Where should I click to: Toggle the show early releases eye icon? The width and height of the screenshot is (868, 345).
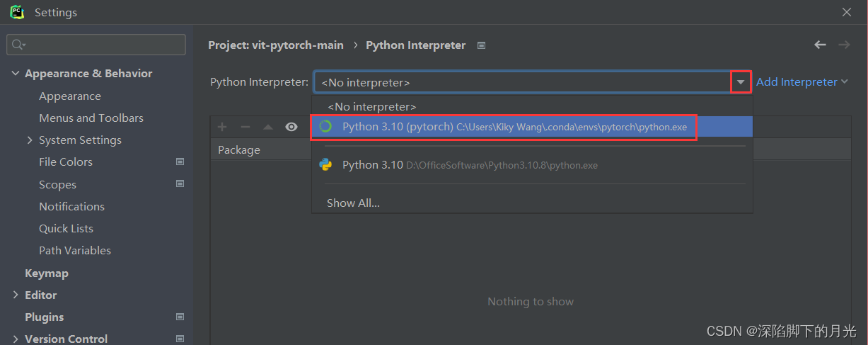291,127
